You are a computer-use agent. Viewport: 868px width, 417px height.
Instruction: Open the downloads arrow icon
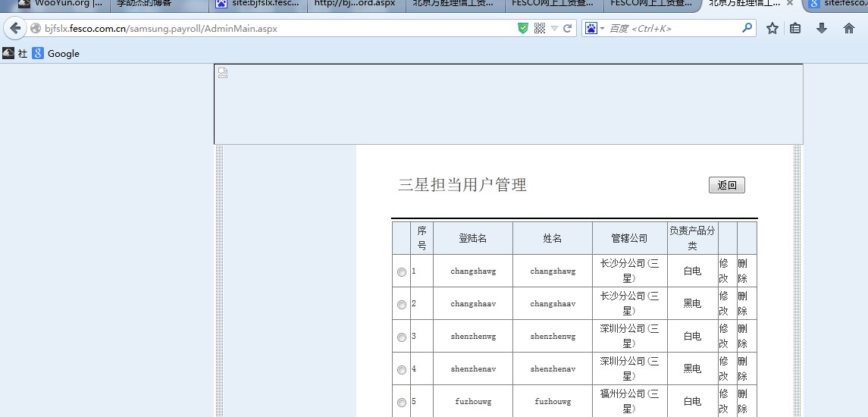point(822,28)
